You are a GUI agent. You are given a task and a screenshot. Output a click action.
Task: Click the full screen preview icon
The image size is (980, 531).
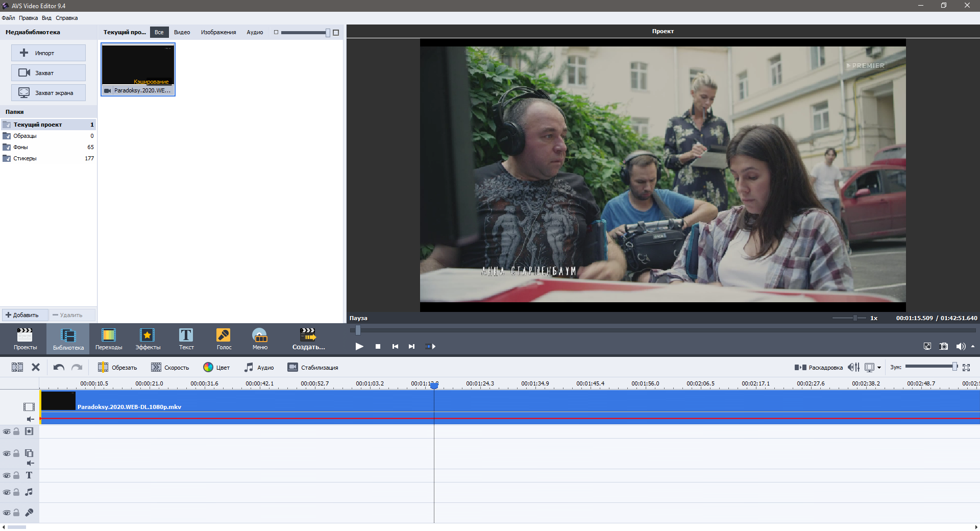[927, 346]
